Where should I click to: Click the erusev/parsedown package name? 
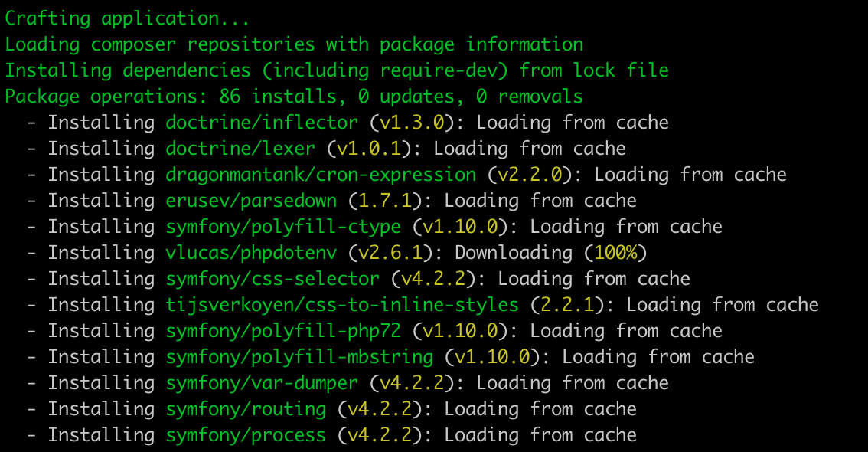251,201
